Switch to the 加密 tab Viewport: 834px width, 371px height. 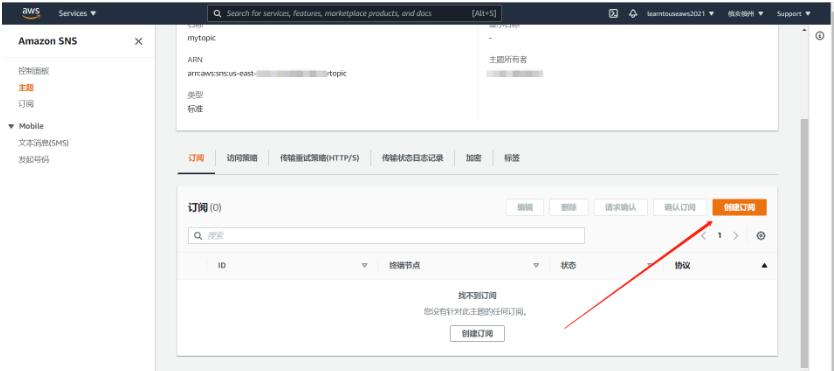click(474, 158)
